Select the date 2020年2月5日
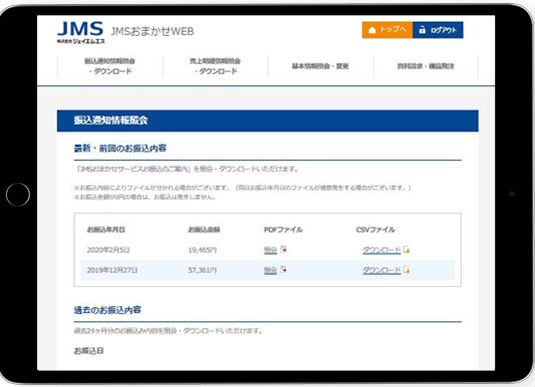This screenshot has height=387, width=535. click(108, 250)
